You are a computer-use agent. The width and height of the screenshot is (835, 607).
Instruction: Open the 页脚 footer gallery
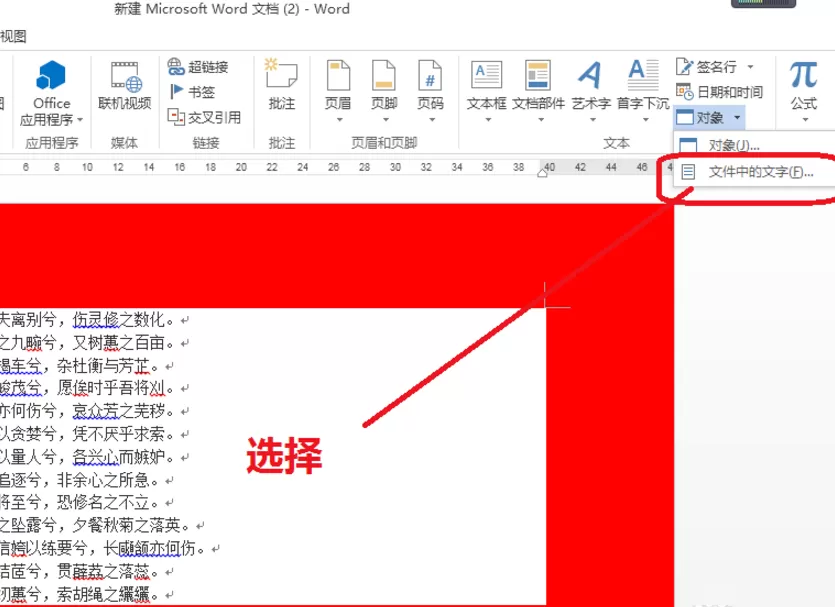tap(384, 84)
